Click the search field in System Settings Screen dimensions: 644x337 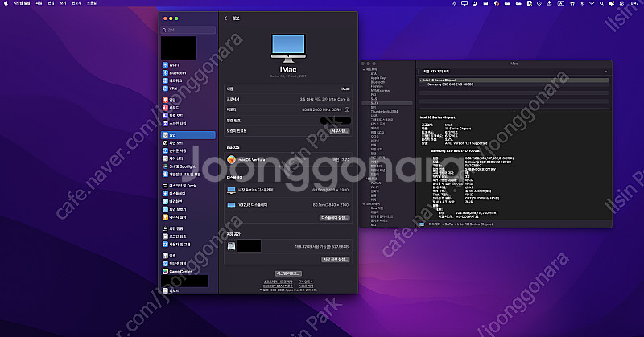(188, 30)
